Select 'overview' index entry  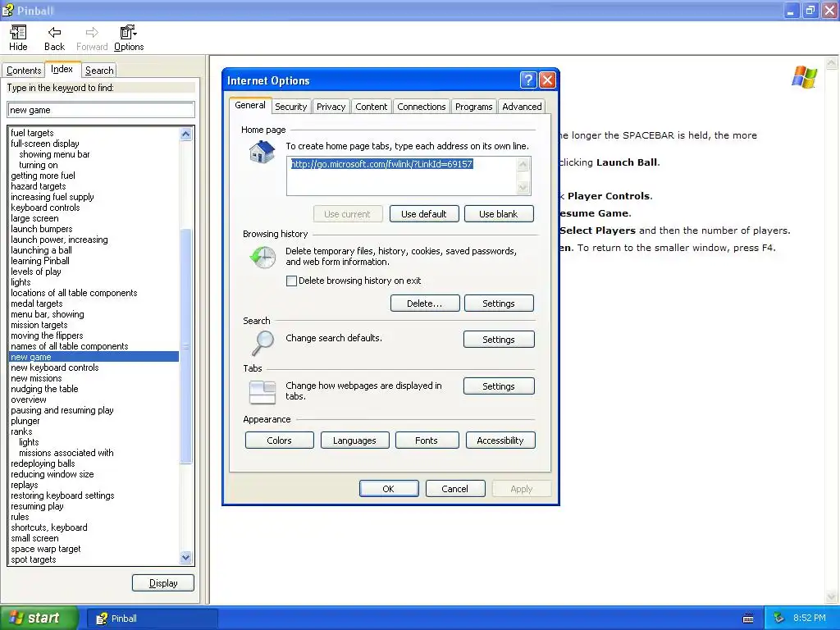(29, 399)
